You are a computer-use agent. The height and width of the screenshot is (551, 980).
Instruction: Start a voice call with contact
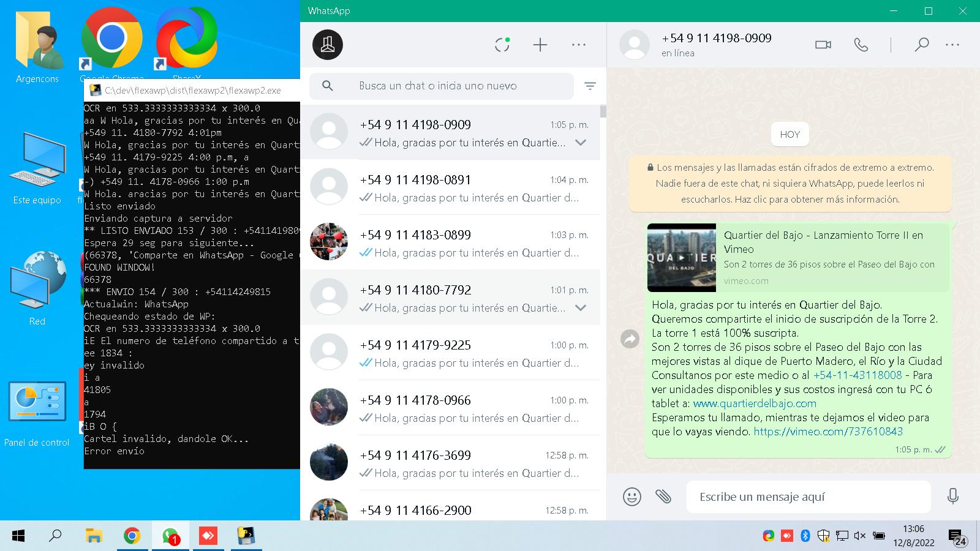[x=861, y=45]
